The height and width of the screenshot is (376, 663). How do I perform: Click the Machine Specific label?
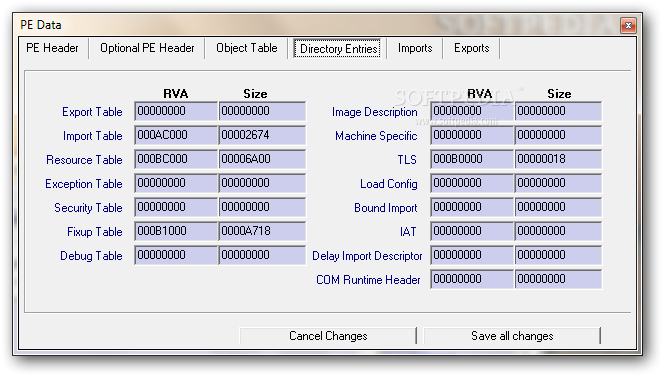click(376, 136)
